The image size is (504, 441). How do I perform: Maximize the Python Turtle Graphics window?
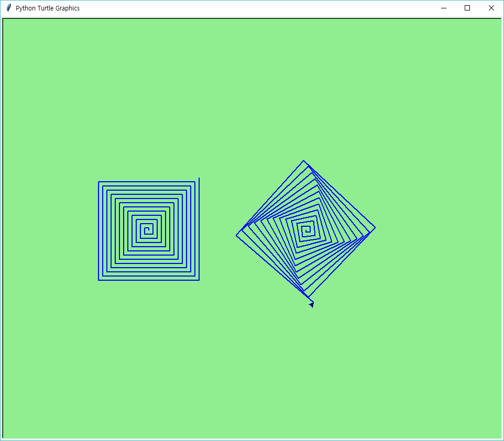pos(467,8)
